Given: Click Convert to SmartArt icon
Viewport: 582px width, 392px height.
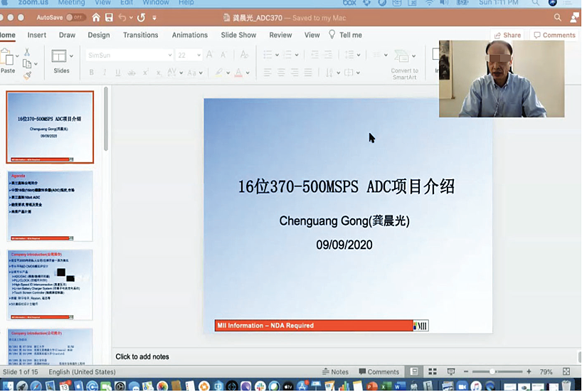Looking at the screenshot, I should click(401, 56).
